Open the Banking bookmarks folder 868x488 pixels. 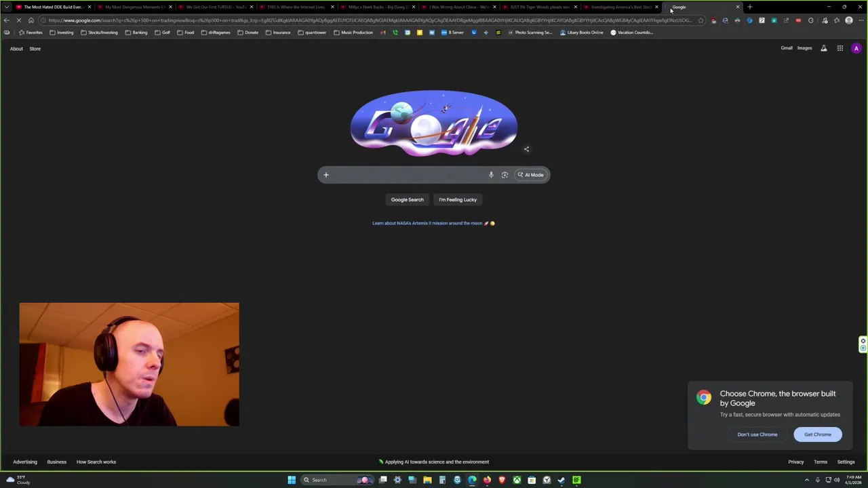(136, 33)
